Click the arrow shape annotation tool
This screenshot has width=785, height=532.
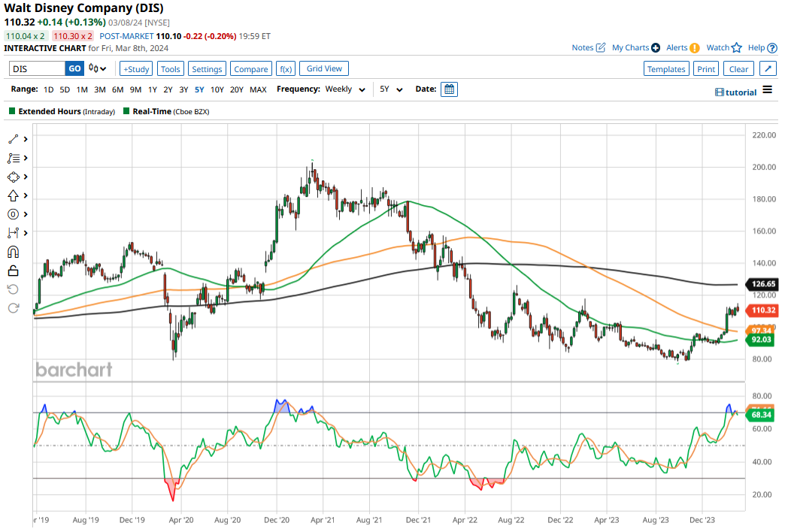[14, 195]
